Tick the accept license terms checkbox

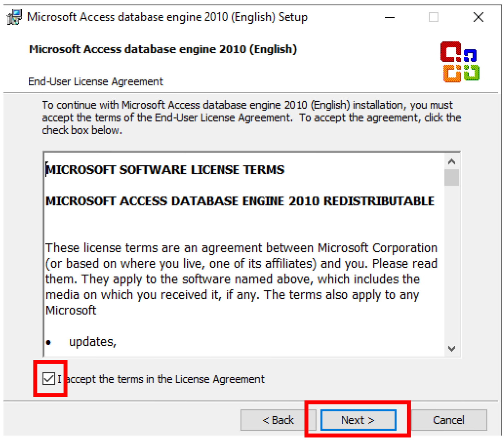coord(49,378)
